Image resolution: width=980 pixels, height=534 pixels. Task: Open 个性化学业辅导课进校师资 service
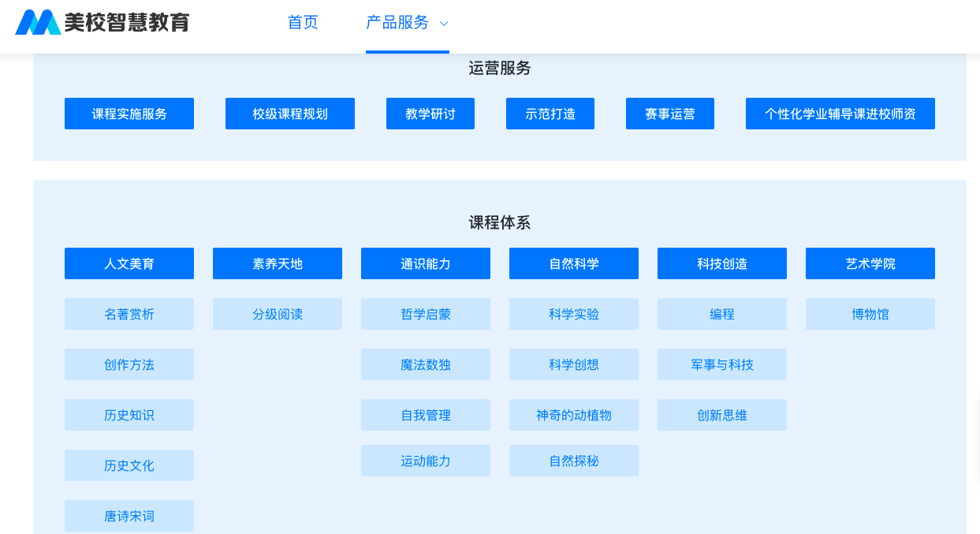(x=840, y=113)
